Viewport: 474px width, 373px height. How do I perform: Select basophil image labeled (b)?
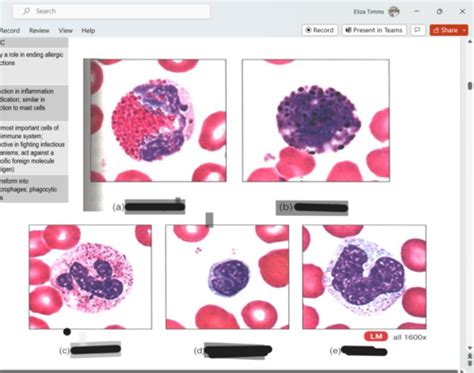point(316,120)
